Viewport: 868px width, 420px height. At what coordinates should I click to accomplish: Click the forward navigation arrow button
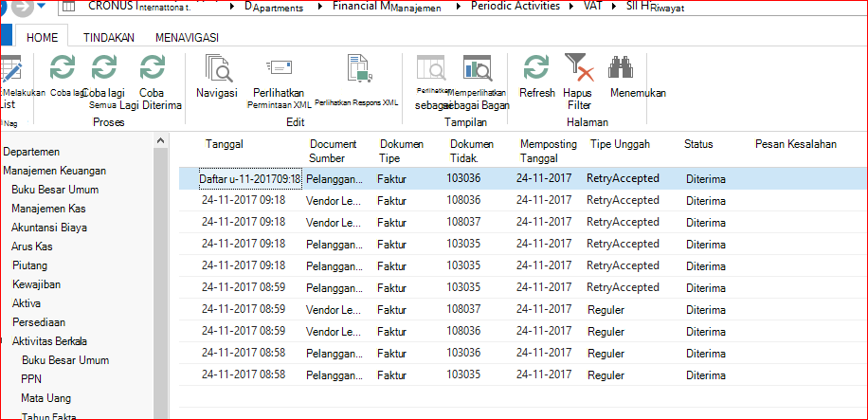[22, 8]
